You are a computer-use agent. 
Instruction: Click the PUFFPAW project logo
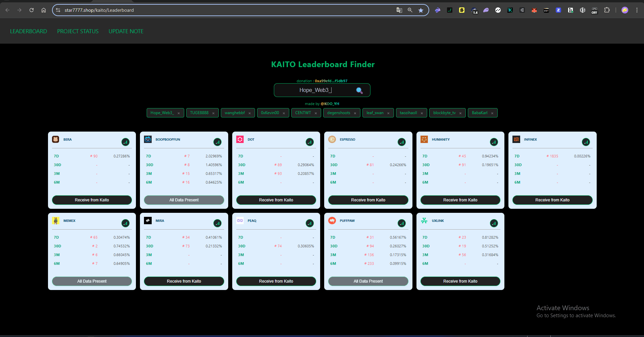[332, 221]
